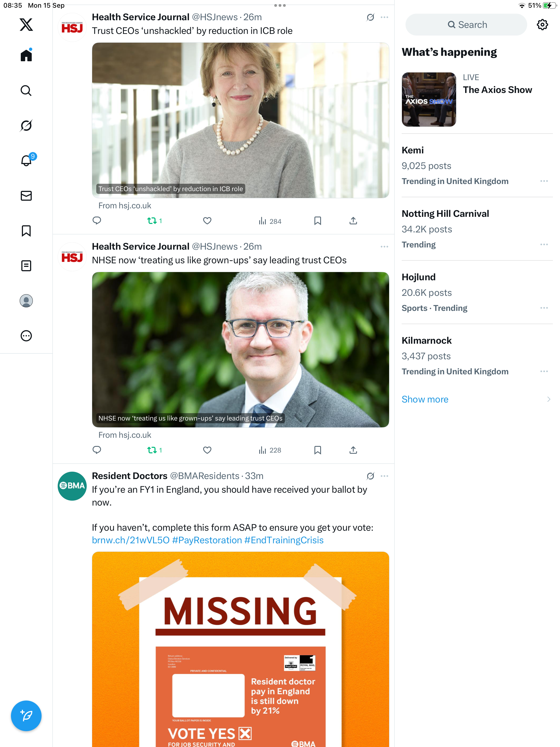The width and height of the screenshot is (560, 747).
Task: Go to Home tab in sidebar
Action: click(26, 55)
